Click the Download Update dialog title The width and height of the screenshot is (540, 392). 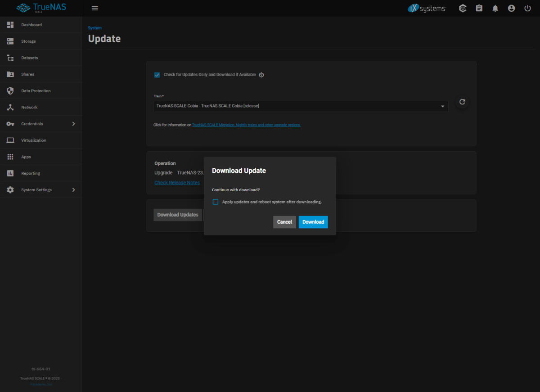click(x=239, y=171)
